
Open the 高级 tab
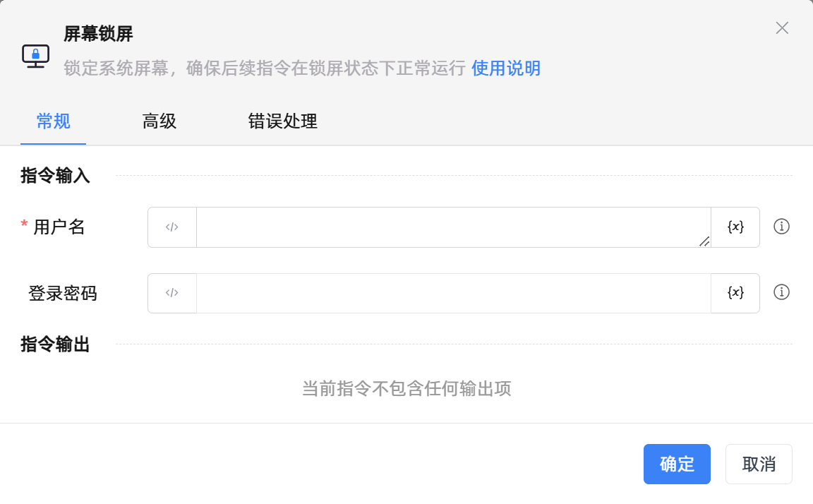pos(159,121)
